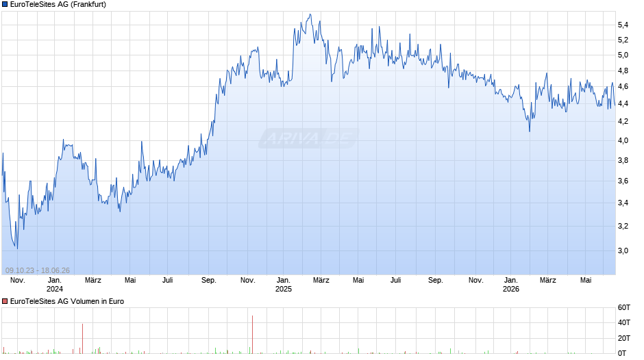644x360 pixels.
Task: Click the 'Juli' label in 2025
Action: (395, 281)
